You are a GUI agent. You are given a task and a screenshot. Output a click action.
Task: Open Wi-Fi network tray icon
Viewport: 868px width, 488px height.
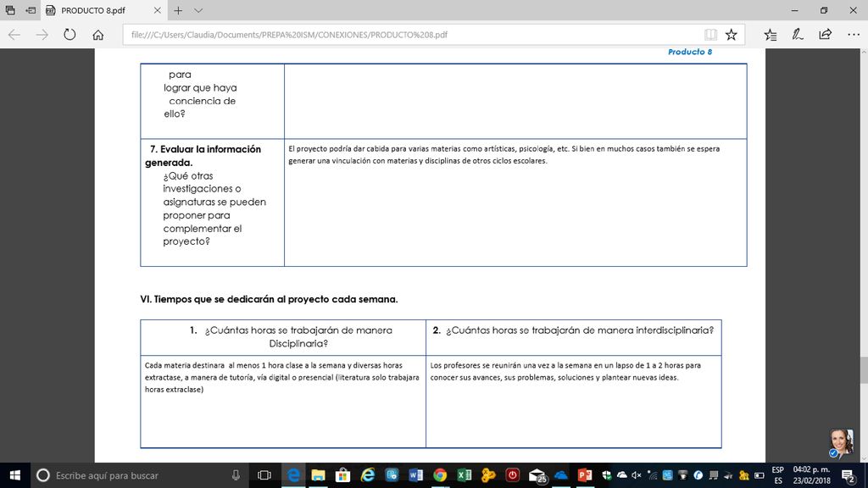(x=653, y=475)
